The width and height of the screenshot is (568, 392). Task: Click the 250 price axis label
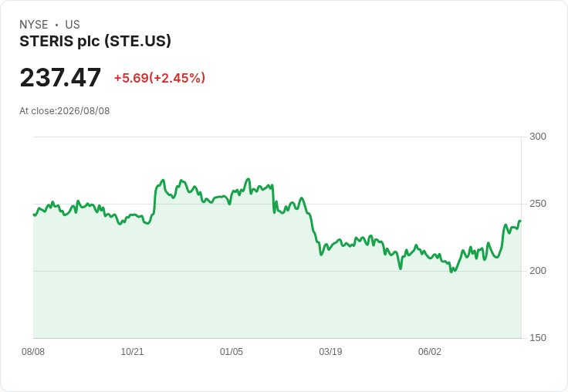coord(538,204)
